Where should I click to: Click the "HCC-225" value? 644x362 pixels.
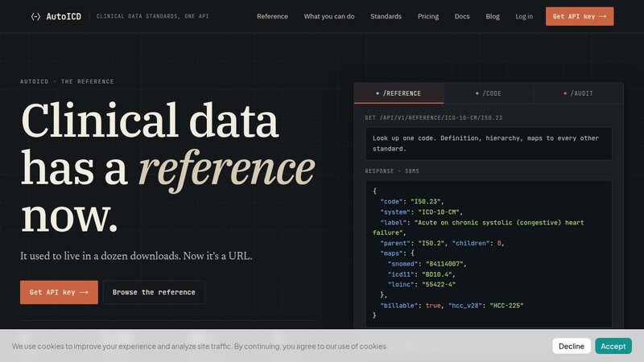[x=506, y=306]
